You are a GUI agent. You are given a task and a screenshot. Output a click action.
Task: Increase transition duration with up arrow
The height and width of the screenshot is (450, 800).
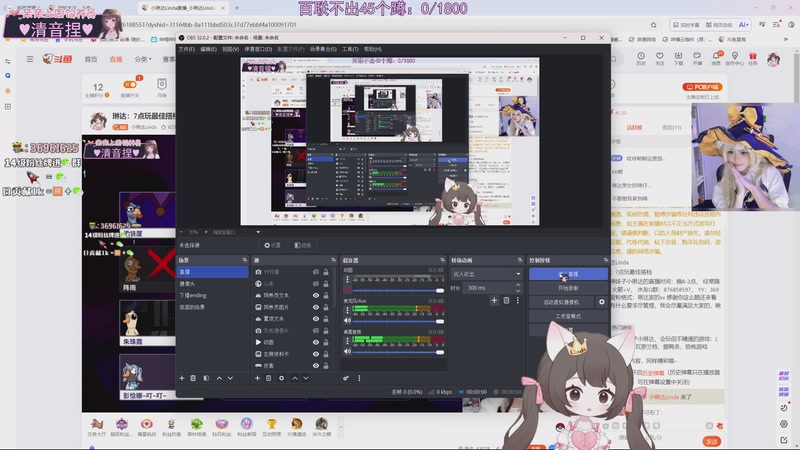click(518, 285)
